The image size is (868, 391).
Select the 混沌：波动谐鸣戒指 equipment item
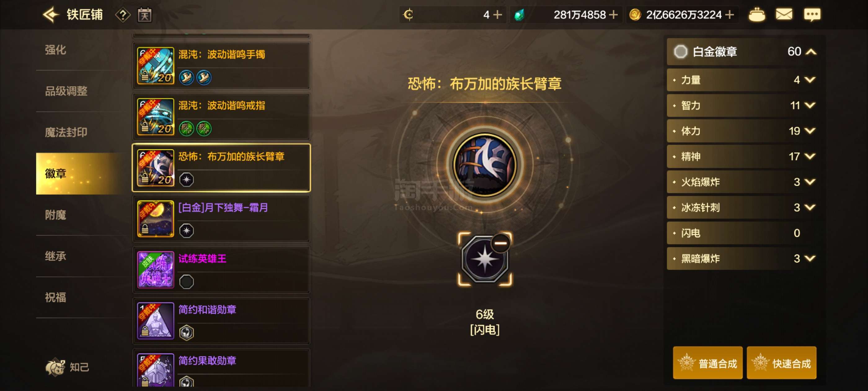pyautogui.click(x=221, y=117)
